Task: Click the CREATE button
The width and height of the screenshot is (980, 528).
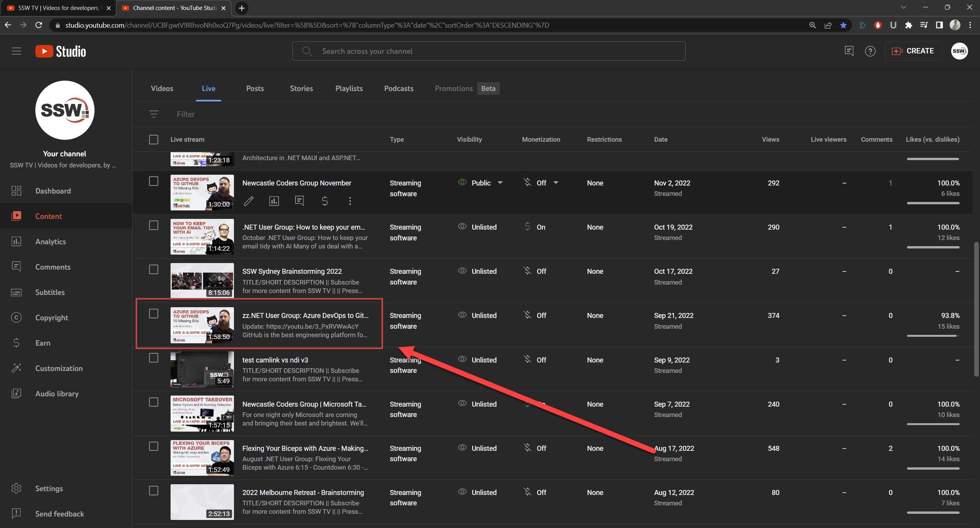Action: (x=914, y=51)
